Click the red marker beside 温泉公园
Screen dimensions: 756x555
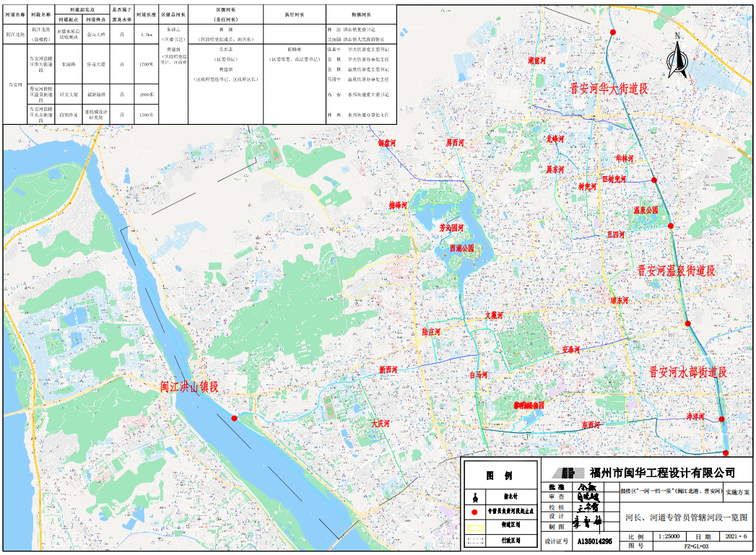[671, 226]
